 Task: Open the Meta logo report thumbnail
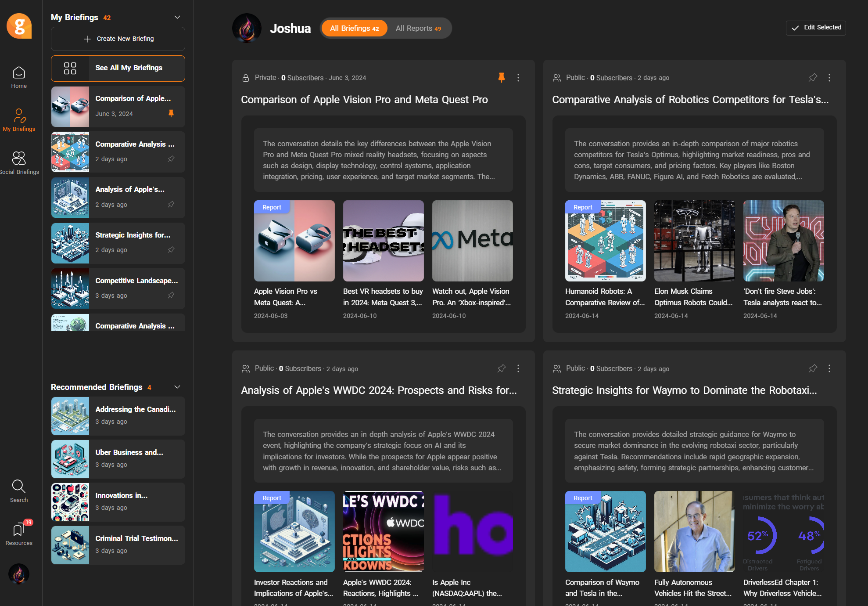[472, 241]
